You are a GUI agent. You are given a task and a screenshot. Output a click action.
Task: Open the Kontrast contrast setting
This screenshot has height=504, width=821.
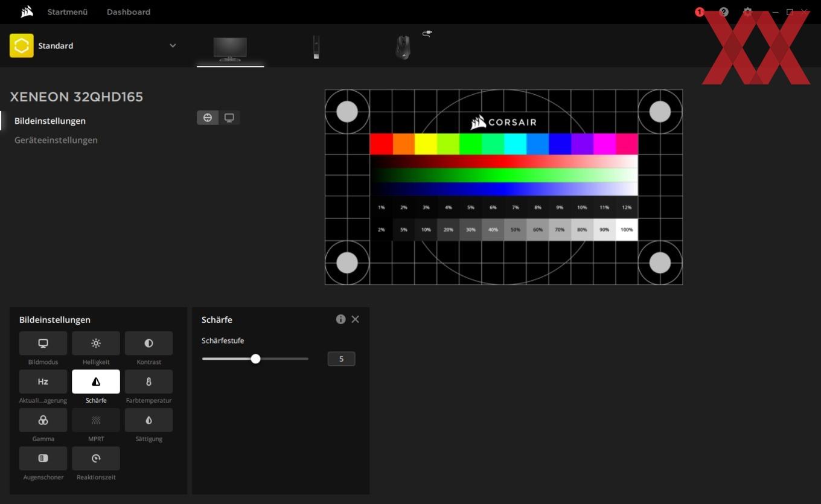(x=149, y=343)
